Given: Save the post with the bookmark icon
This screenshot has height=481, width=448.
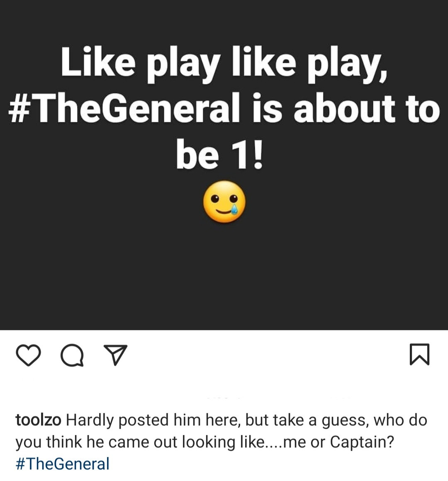Looking at the screenshot, I should tap(419, 355).
